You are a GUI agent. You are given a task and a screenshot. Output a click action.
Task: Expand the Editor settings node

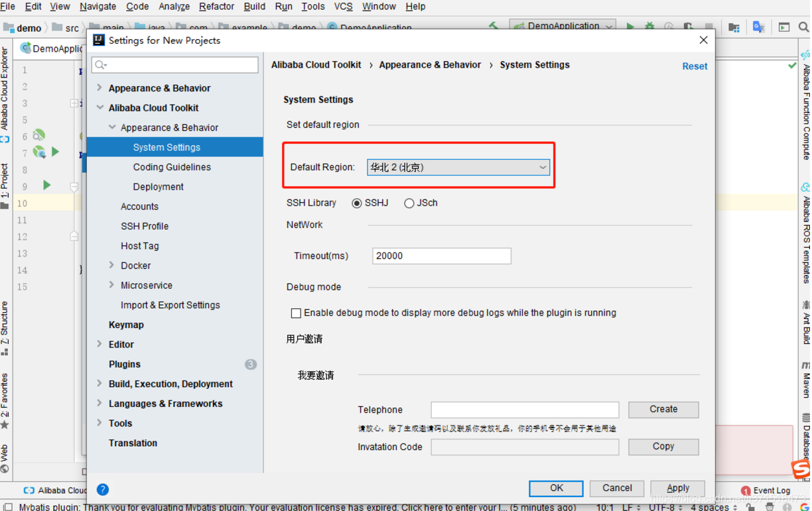tap(100, 344)
